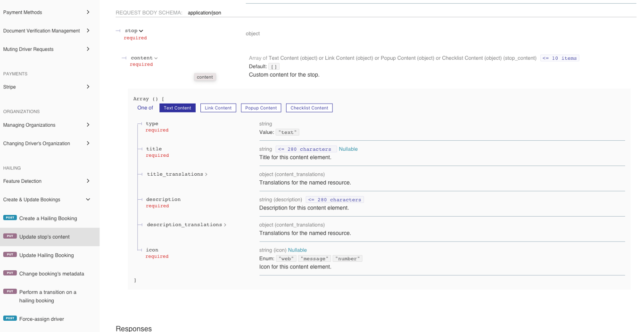Image resolution: width=644 pixels, height=332 pixels.
Task: Click the "number" enum value
Action: [x=347, y=259]
